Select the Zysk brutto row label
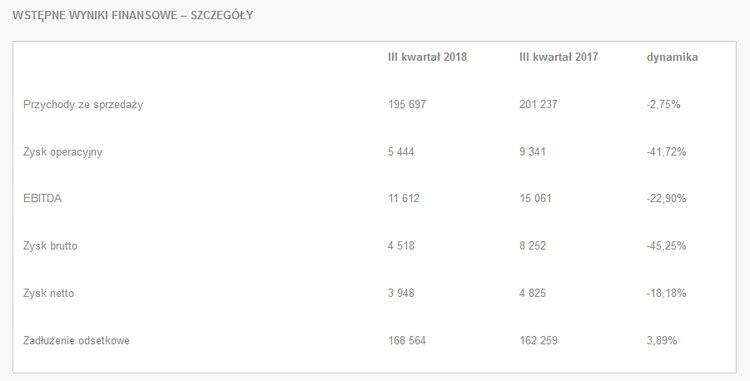The height and width of the screenshot is (381, 750). (x=50, y=246)
